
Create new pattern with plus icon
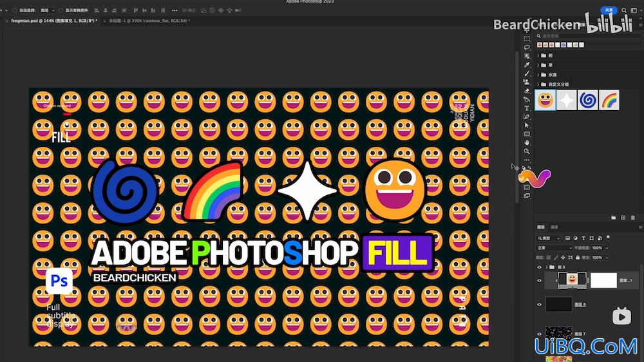point(623,217)
